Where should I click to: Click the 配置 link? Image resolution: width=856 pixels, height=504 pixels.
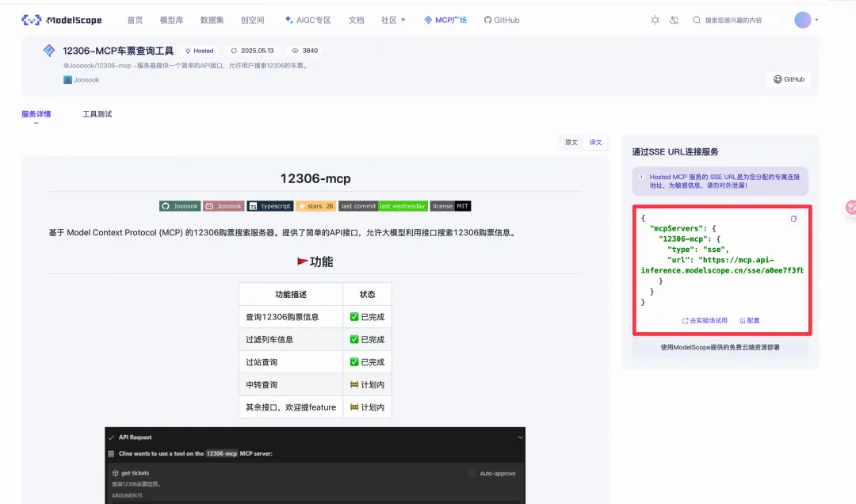[x=750, y=320]
